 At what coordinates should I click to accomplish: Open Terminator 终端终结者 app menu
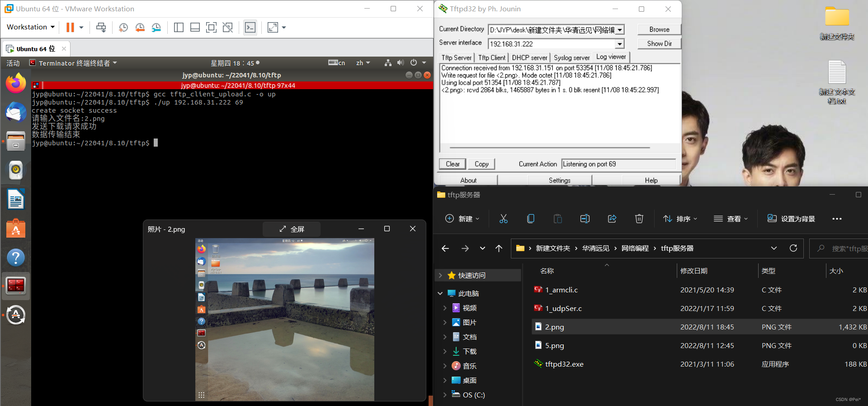pyautogui.click(x=73, y=63)
